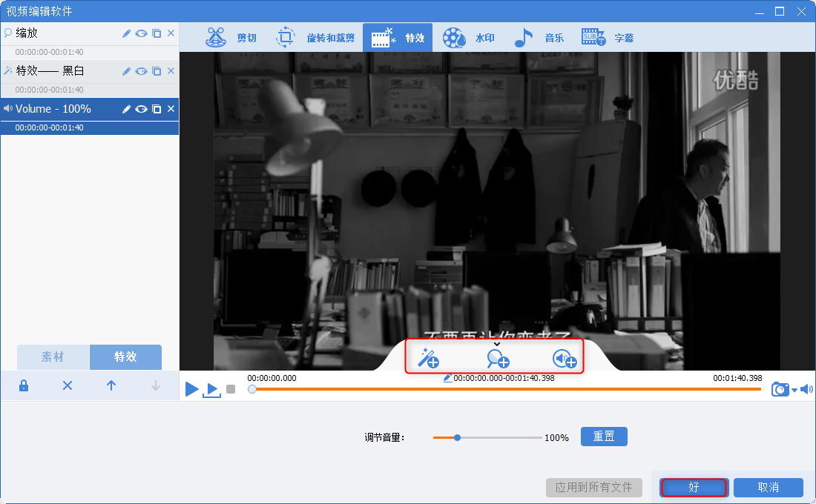Mute the preview with the speaker icon

[806, 389]
